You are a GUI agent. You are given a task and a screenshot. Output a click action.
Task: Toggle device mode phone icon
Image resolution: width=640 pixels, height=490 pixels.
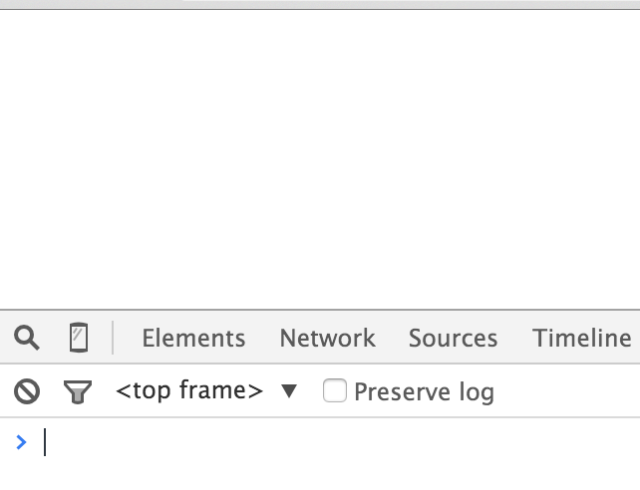pyautogui.click(x=78, y=338)
